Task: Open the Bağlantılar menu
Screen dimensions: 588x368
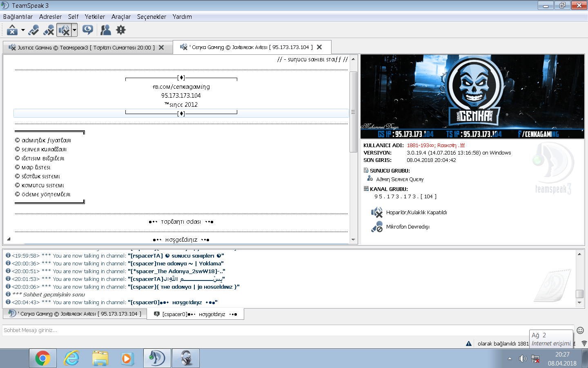Action: click(x=18, y=17)
